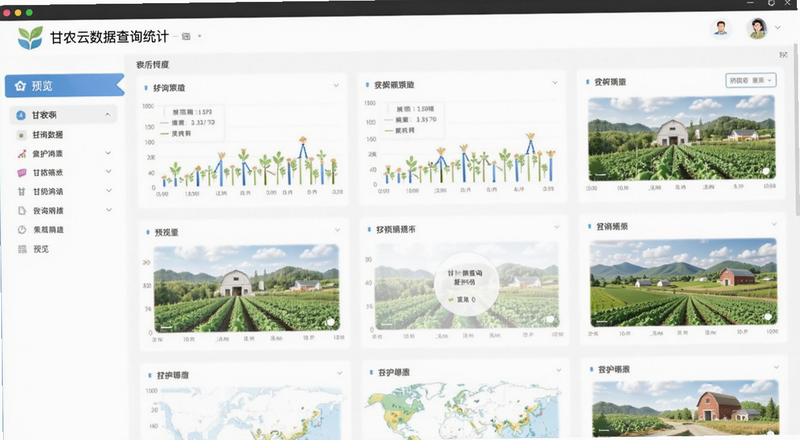Click the circular overlay on the blurred farm
Screen dimensions: 800x440
465,284
